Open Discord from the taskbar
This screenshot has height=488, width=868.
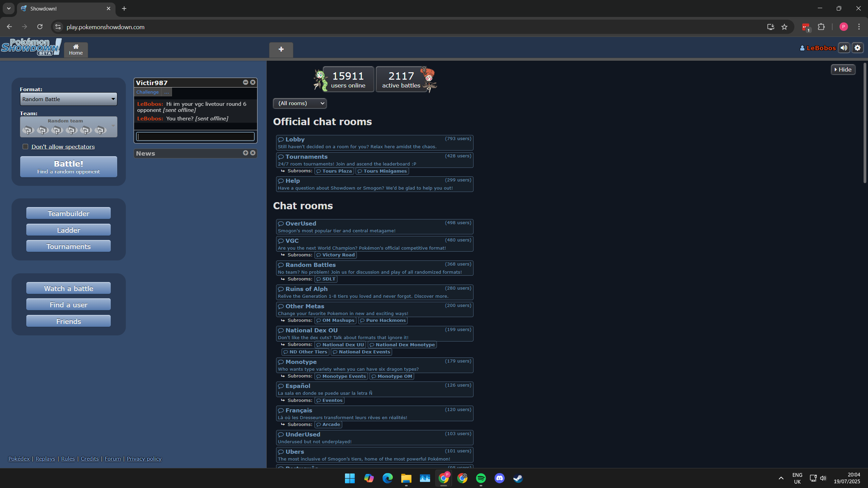[499, 478]
